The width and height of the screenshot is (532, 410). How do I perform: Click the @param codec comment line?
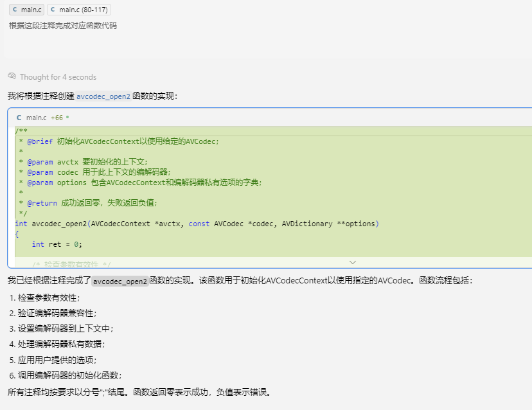point(94,172)
